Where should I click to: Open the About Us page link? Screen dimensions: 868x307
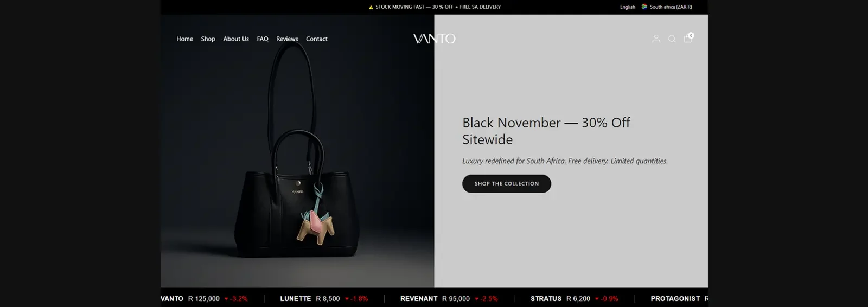[x=236, y=39]
